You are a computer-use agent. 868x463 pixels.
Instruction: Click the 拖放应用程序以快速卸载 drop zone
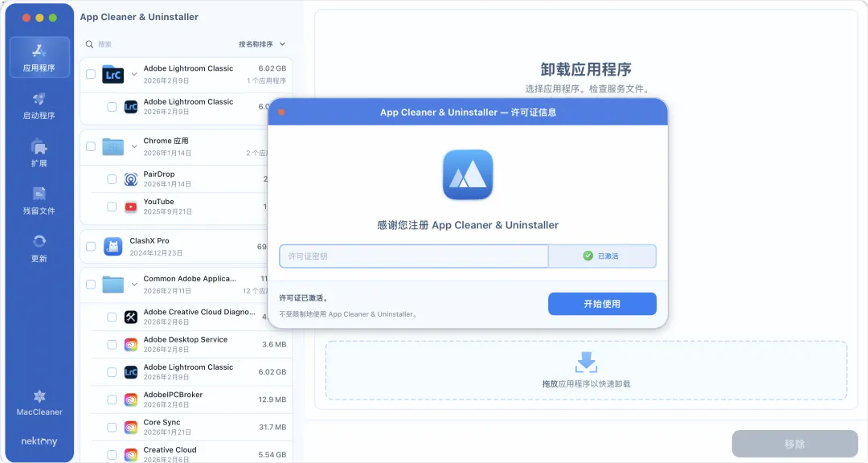click(x=586, y=370)
